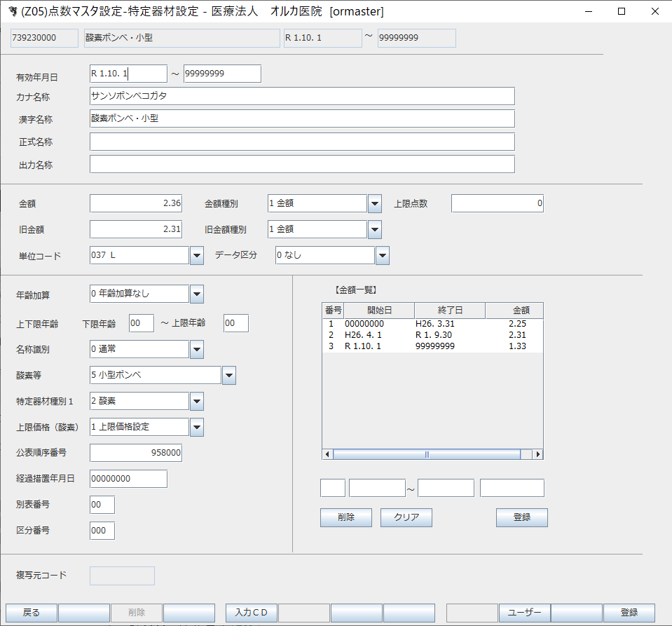Click the 下限年齢 input field
Viewport: 672px width, 626px height.
[x=142, y=323]
